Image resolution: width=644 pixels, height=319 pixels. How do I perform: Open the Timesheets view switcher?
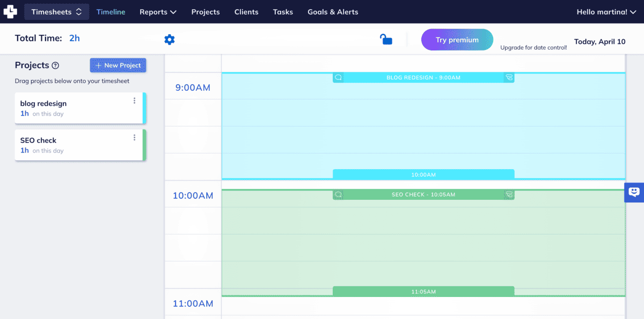56,11
